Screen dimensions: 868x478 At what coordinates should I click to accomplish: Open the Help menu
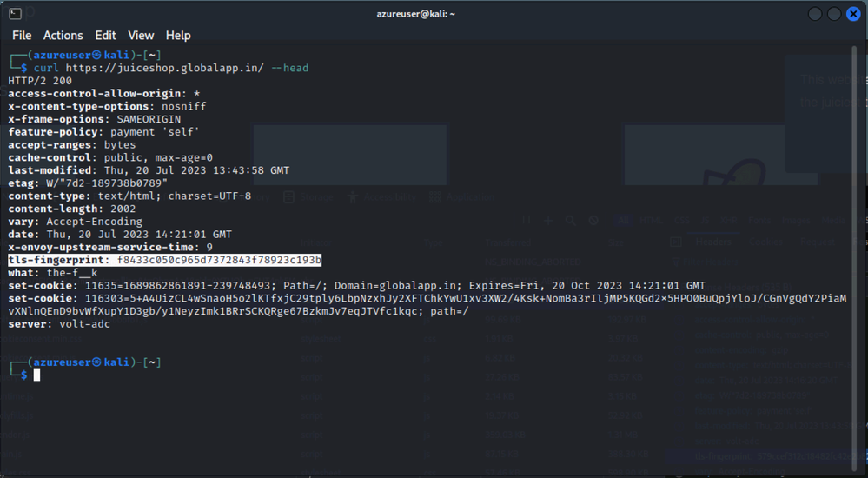pos(178,36)
